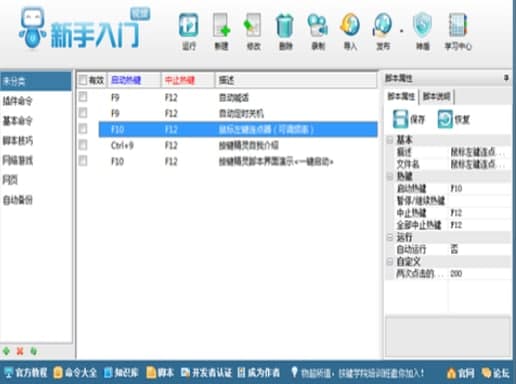The image size is (516, 384).
Task: Open the 自动运行 value 否 dropdown
Action: (x=480, y=249)
